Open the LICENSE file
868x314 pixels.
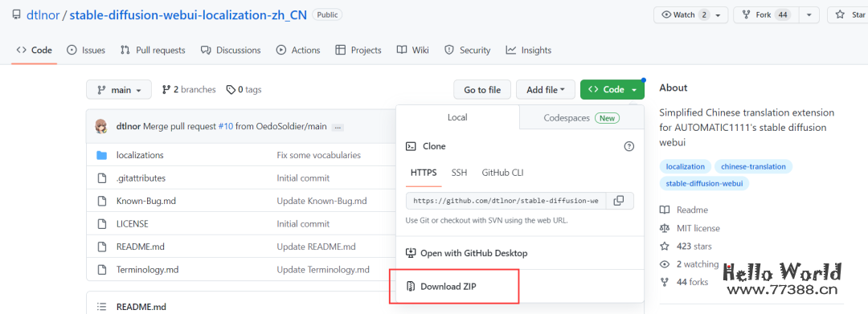click(133, 224)
